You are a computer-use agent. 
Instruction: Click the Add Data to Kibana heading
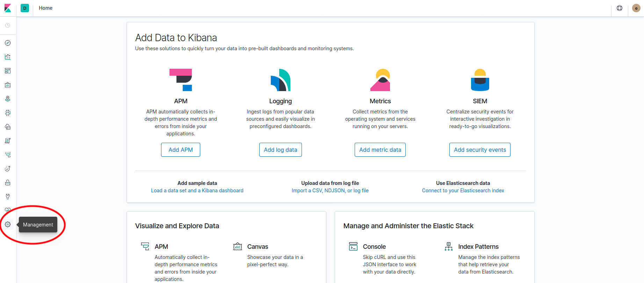click(x=176, y=38)
